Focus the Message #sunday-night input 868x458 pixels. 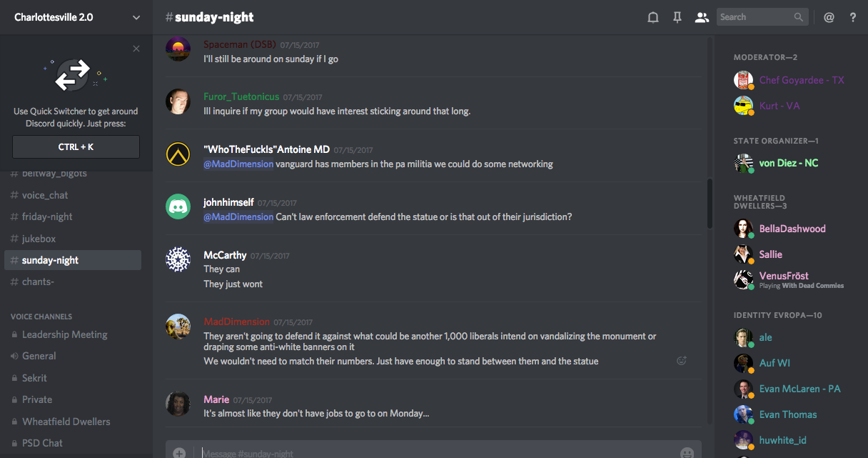click(x=428, y=453)
